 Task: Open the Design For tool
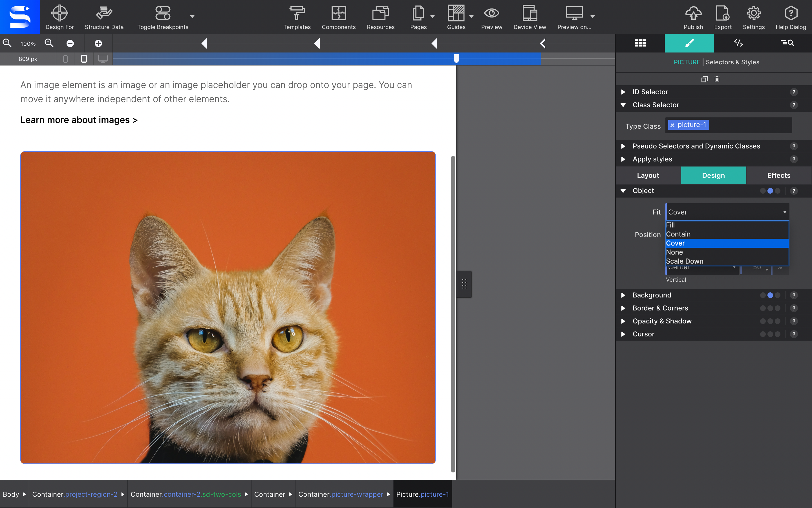click(59, 17)
